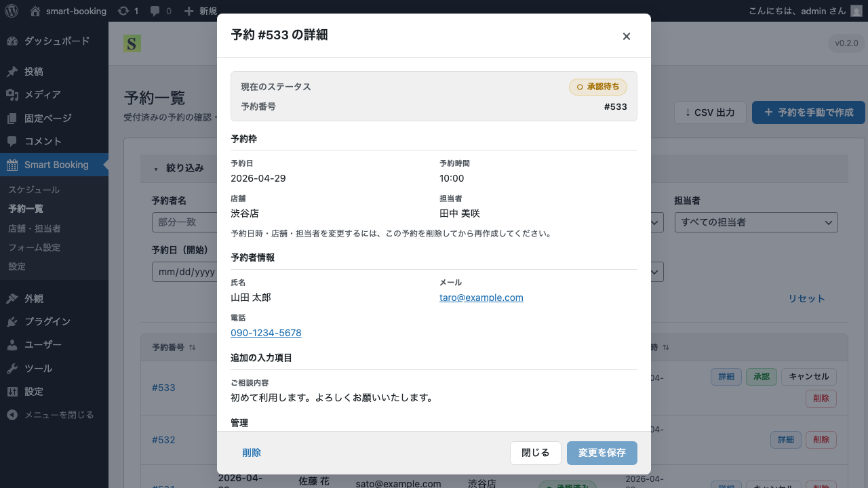868x488 pixels.
Task: Open 固定ページ menu item
Action: tap(54, 118)
